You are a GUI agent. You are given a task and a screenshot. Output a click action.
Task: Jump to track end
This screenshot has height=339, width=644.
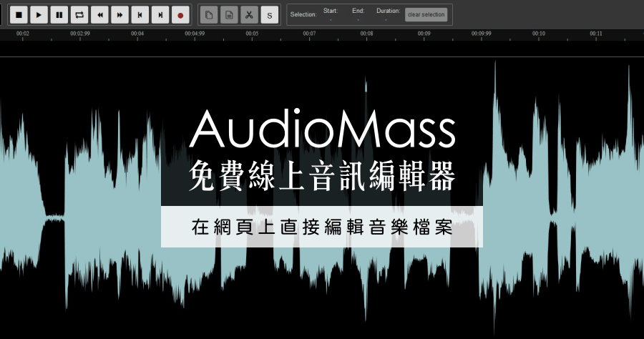click(x=160, y=15)
